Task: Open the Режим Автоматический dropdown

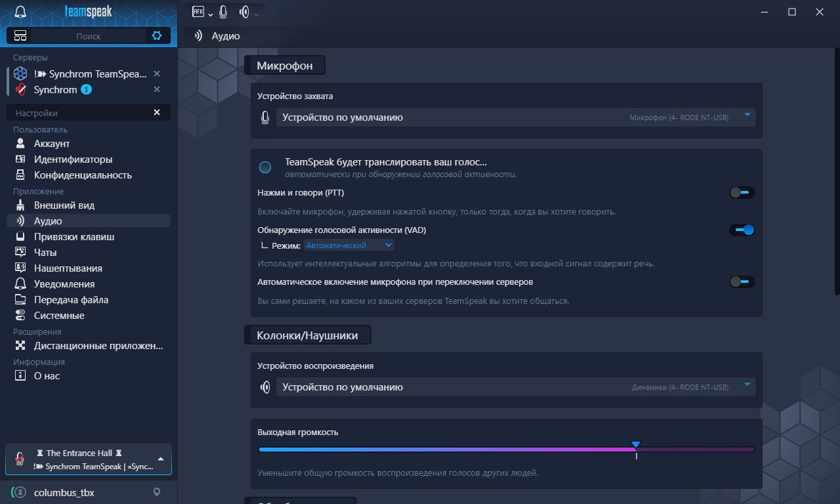Action: pos(348,245)
